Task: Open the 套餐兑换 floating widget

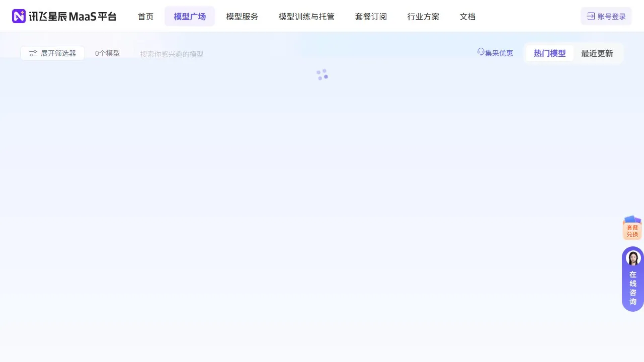Action: point(632,228)
